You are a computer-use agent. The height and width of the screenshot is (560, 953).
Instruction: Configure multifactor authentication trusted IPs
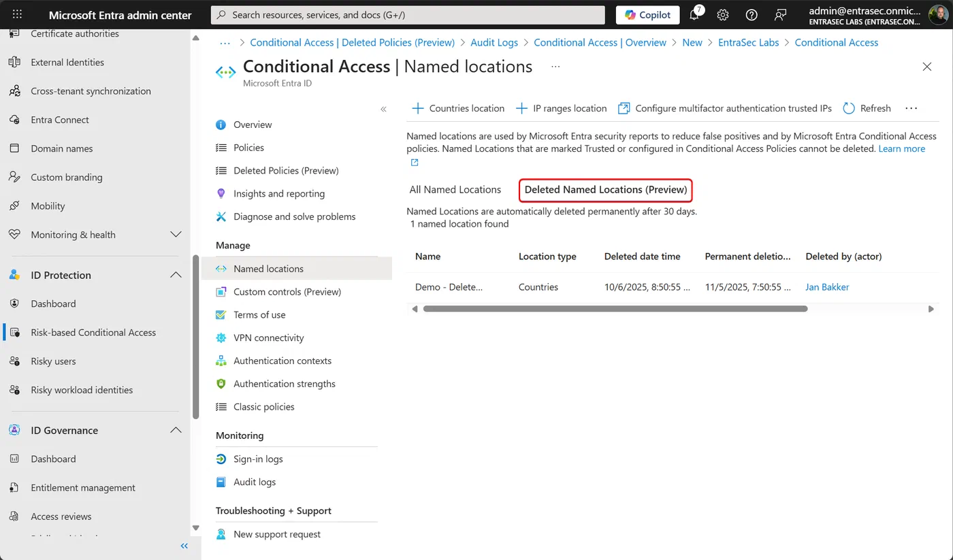[724, 108]
